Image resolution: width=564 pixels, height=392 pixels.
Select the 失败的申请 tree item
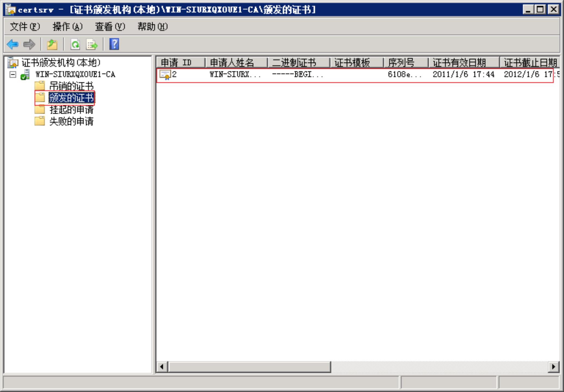click(x=71, y=121)
